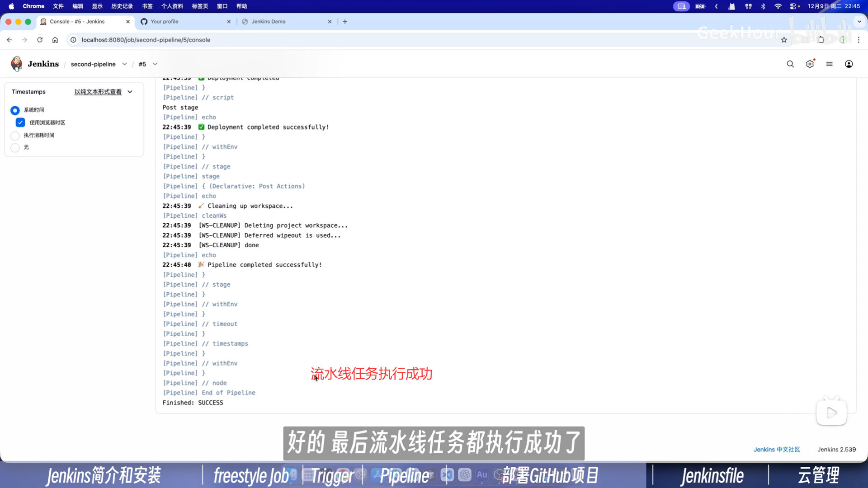
Task: Click the 以纯文本形式查看 link
Action: [x=98, y=92]
